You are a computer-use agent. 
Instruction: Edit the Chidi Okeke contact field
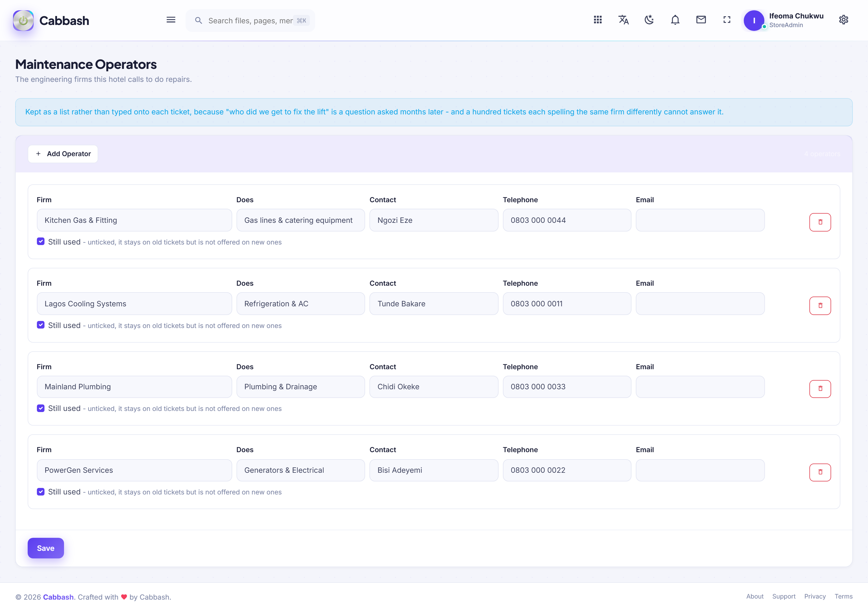pyautogui.click(x=434, y=387)
